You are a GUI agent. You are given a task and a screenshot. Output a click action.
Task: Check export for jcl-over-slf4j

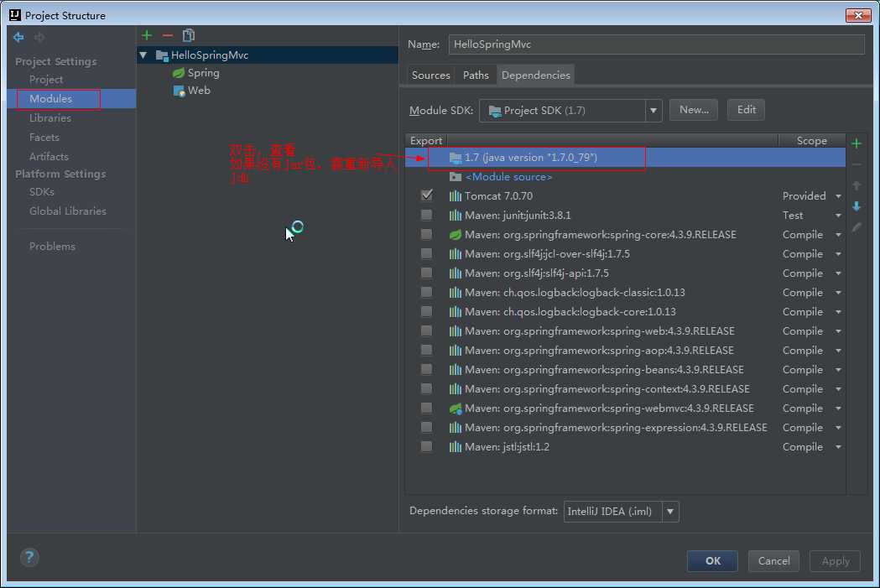coord(426,253)
